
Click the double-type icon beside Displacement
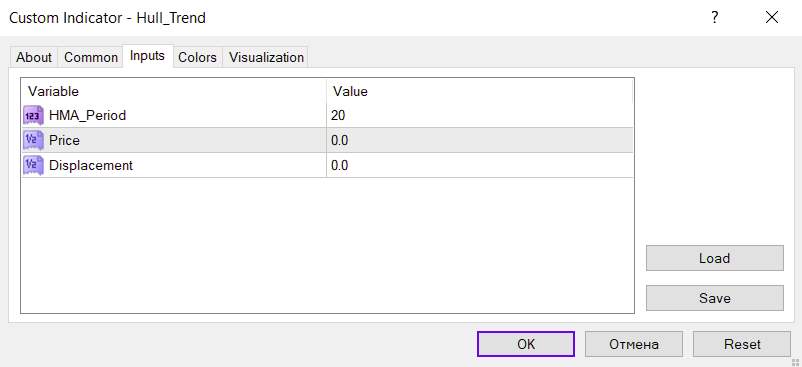pyautogui.click(x=32, y=165)
